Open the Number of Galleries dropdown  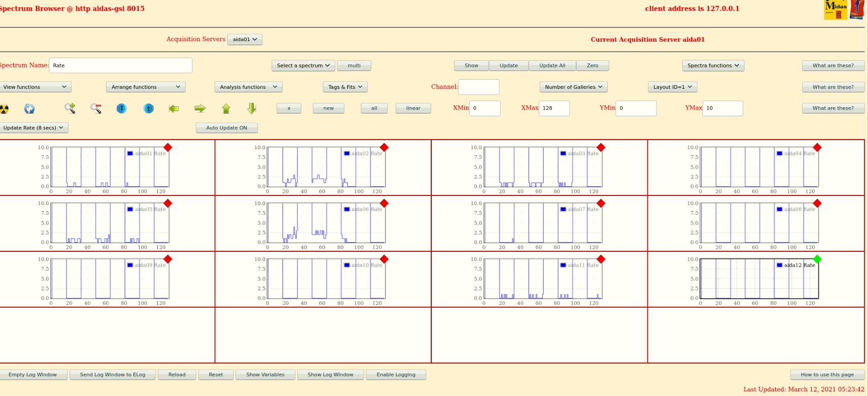[573, 87]
